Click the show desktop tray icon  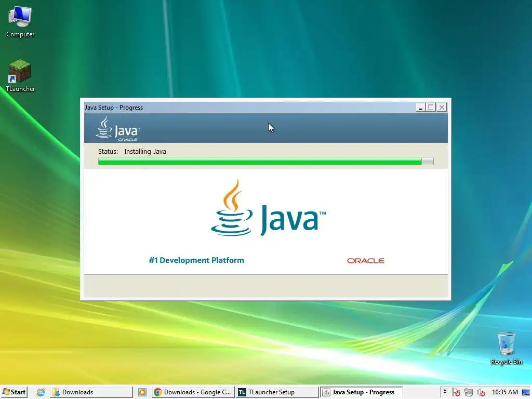[x=526, y=393]
